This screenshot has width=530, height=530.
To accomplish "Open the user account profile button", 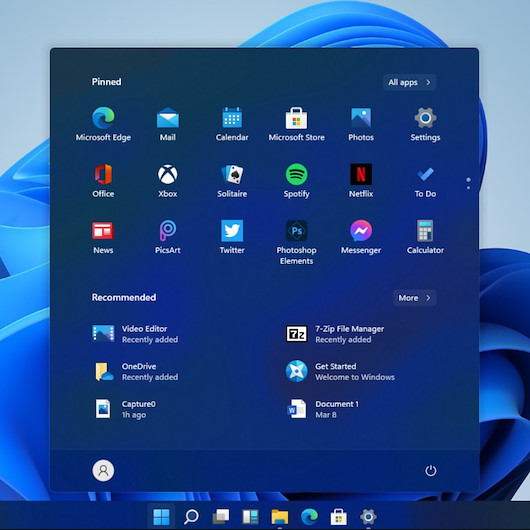I will [103, 470].
